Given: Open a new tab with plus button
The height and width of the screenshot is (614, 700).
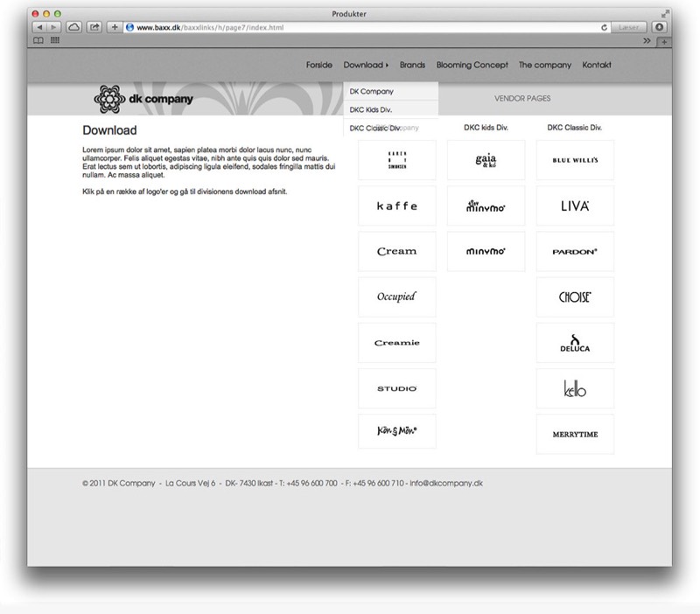Looking at the screenshot, I should click(x=664, y=42).
